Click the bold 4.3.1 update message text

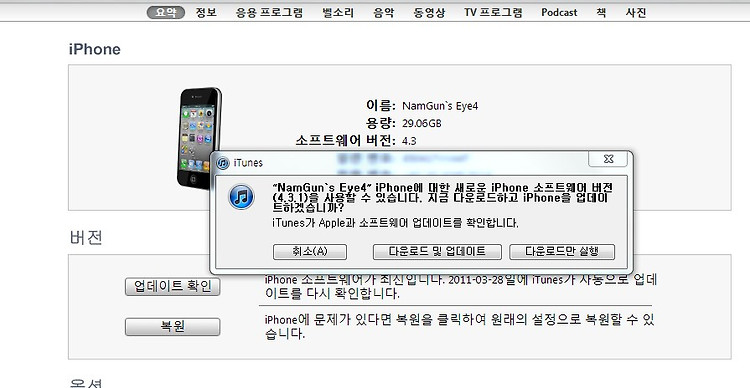coord(442,198)
